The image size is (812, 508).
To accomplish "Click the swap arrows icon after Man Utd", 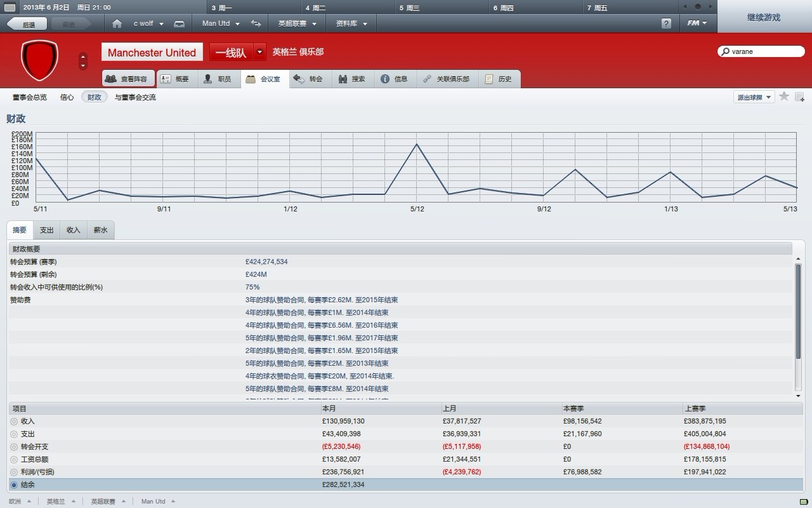I will click(x=256, y=23).
